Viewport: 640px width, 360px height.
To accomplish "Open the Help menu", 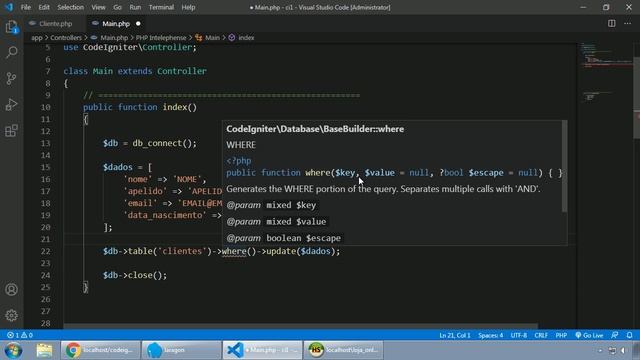I will click(188, 7).
